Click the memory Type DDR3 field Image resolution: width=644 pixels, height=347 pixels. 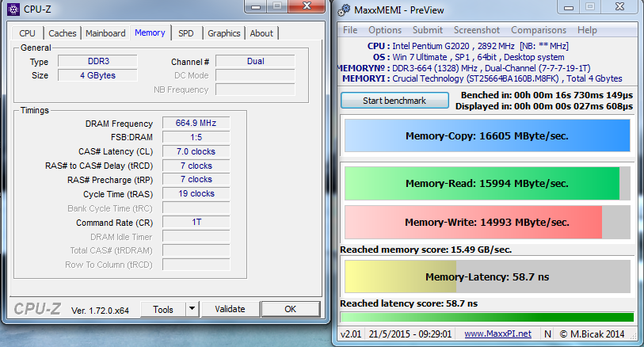(97, 61)
